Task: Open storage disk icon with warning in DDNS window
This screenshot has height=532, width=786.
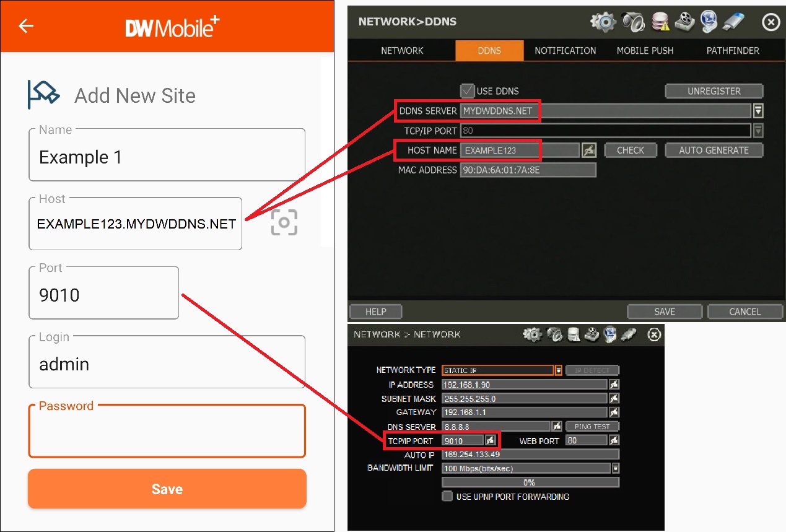Action: tap(660, 22)
